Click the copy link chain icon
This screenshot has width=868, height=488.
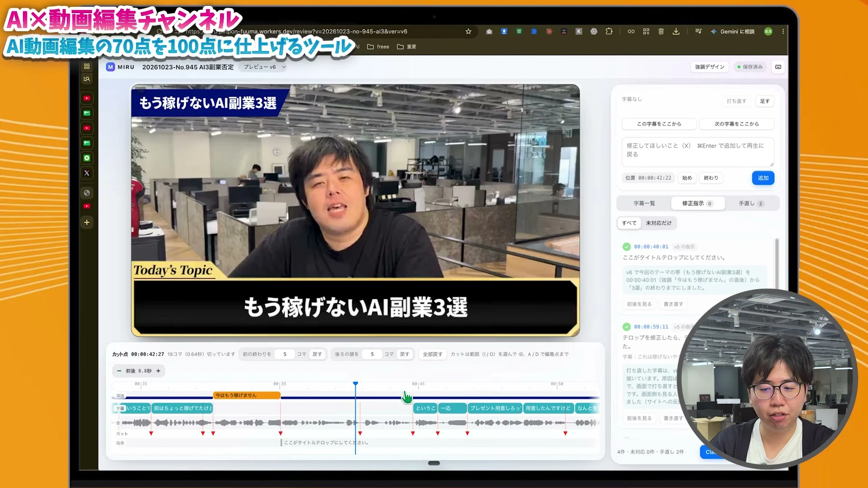(631, 31)
